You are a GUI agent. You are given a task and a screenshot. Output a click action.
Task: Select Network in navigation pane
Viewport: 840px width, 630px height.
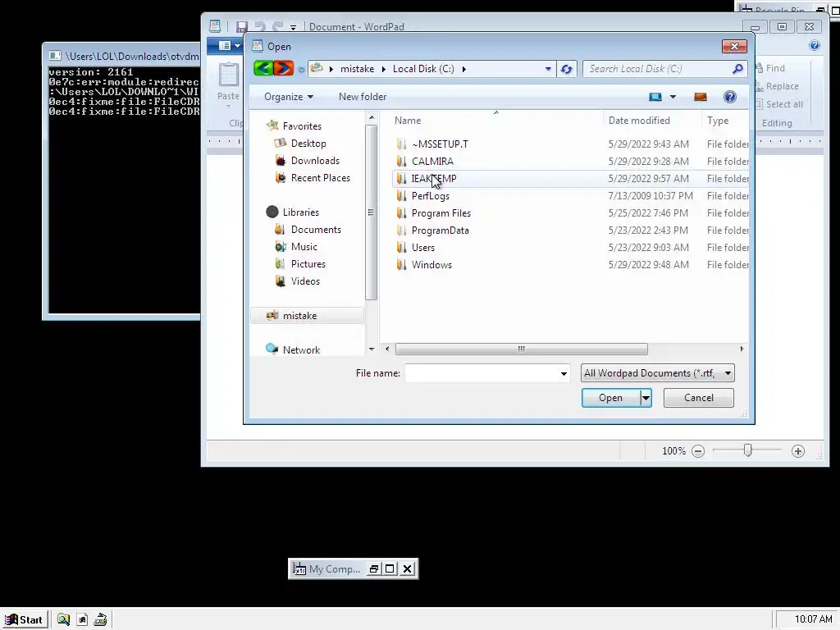tap(301, 349)
